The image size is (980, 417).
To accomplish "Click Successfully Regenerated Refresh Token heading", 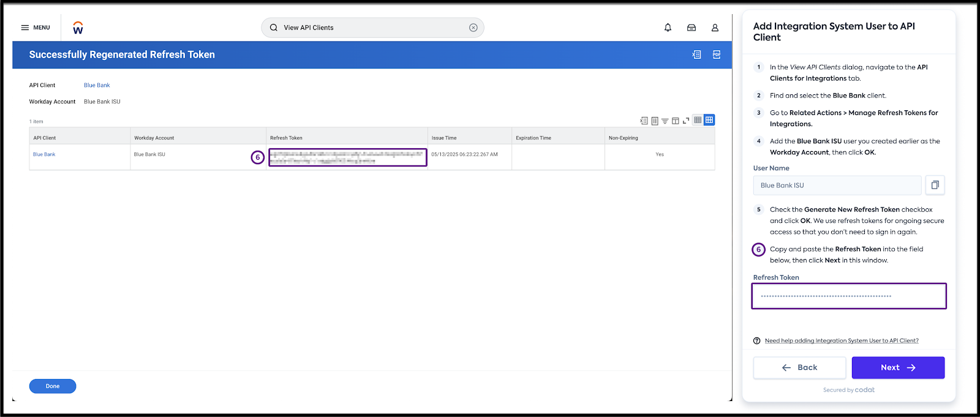I will pyautogui.click(x=122, y=54).
